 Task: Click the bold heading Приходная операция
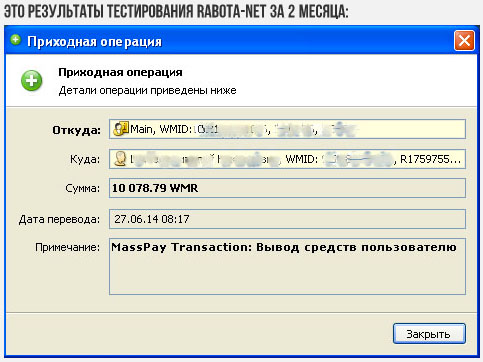pos(120,72)
